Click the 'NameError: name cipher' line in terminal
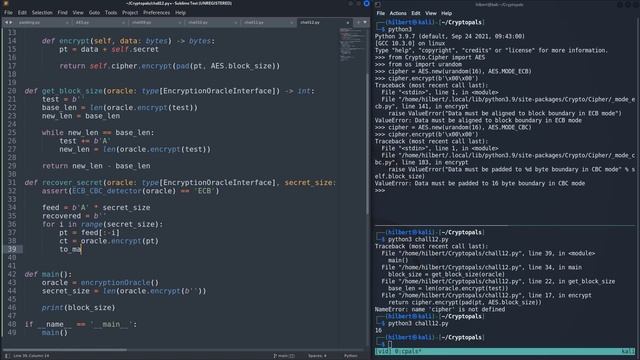This screenshot has height=360, width=640. pos(440,309)
